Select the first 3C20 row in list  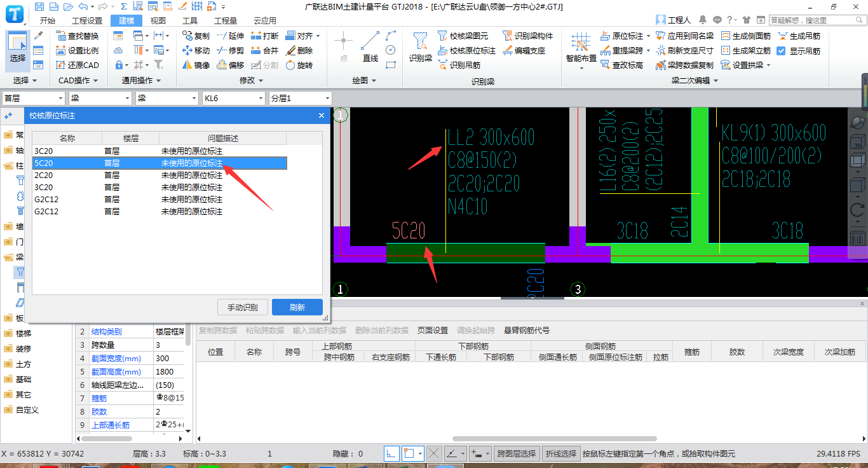(159, 151)
